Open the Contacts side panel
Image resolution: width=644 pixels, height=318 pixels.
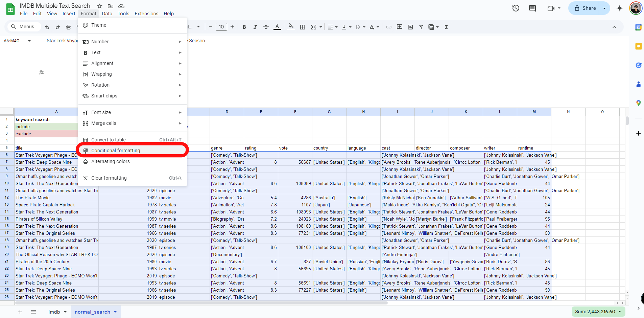point(638,84)
